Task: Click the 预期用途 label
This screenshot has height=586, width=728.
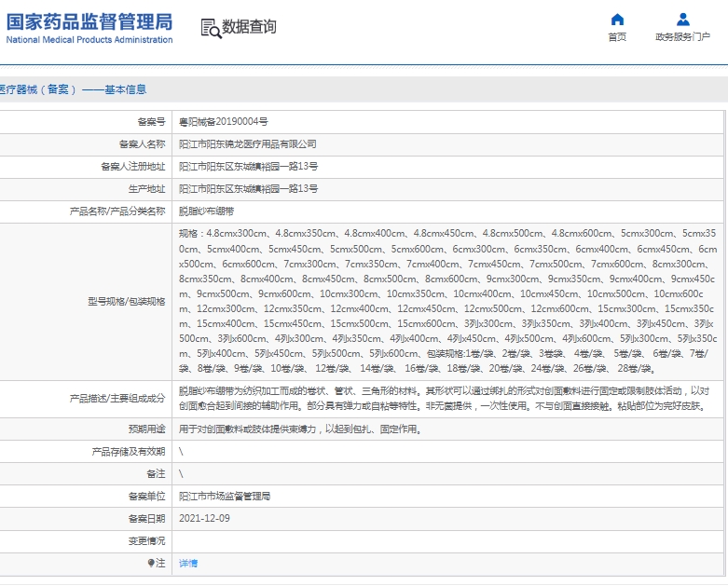Action: coord(146,429)
